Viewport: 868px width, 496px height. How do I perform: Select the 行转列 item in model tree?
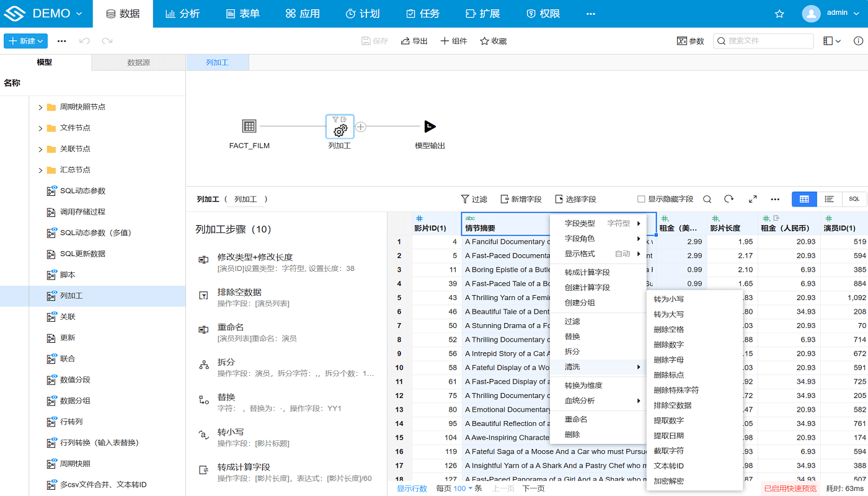[71, 422]
